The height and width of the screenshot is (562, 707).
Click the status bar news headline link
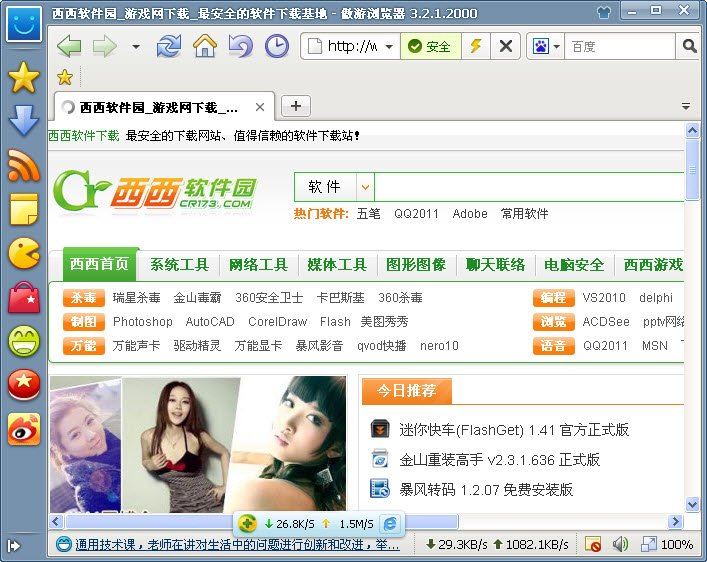(x=237, y=545)
